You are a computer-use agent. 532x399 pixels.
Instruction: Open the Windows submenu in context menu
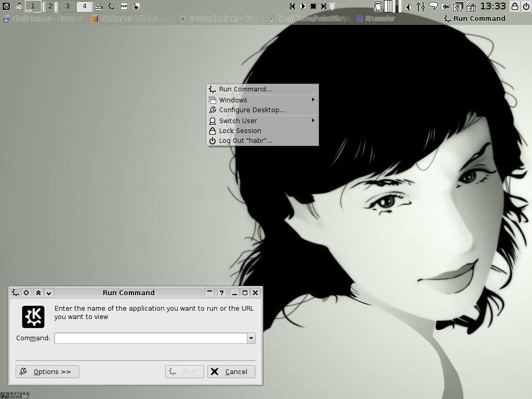coord(262,100)
